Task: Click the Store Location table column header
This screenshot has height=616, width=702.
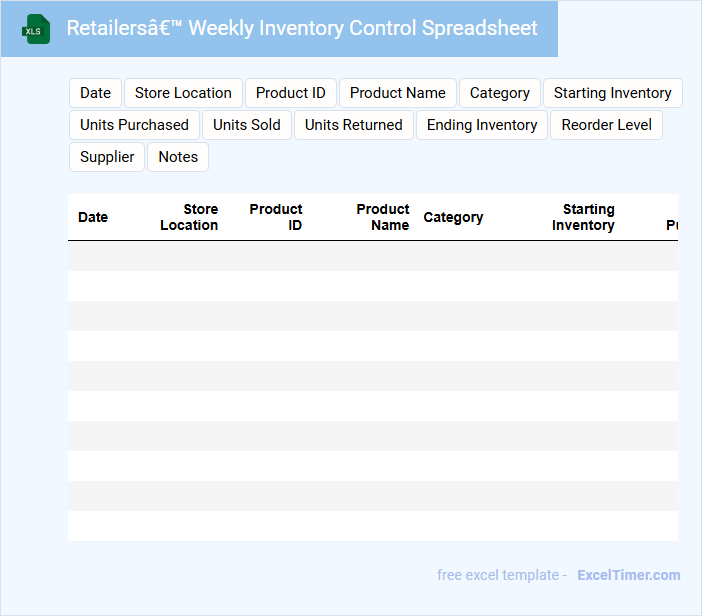Action: (x=189, y=217)
